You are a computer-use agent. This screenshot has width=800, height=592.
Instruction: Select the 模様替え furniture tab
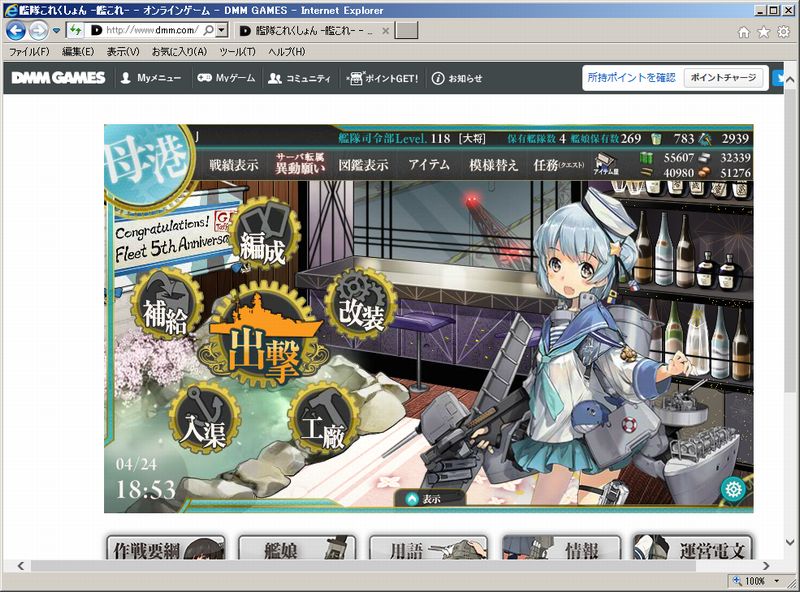pos(493,165)
